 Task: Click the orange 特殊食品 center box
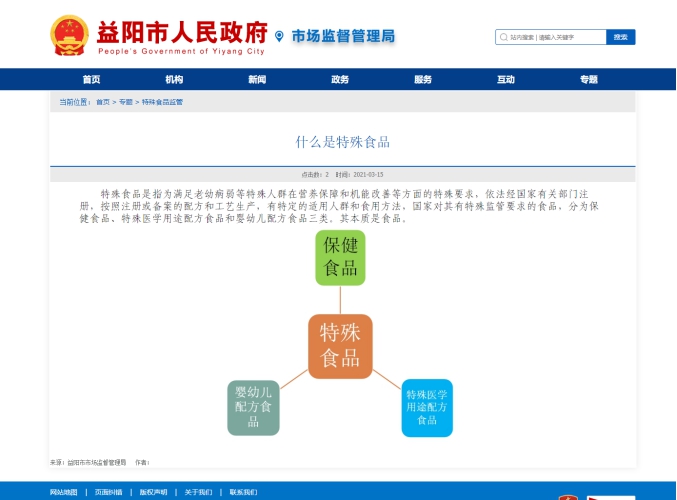tap(340, 346)
